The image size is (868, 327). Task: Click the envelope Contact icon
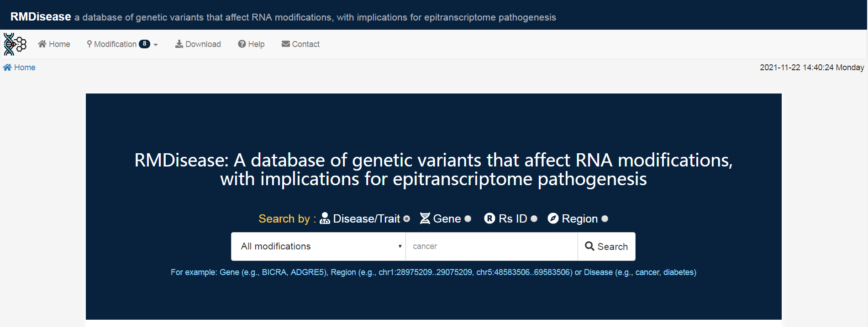tap(286, 44)
